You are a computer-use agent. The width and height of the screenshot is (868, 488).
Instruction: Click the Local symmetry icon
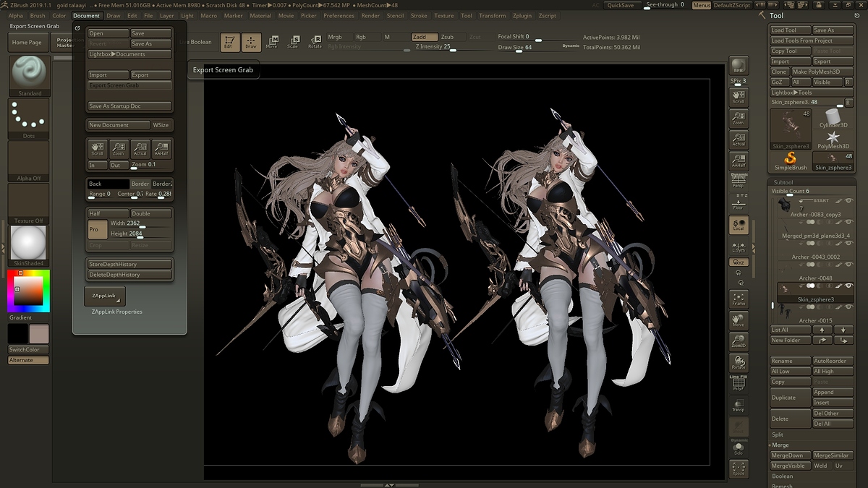coord(738,225)
